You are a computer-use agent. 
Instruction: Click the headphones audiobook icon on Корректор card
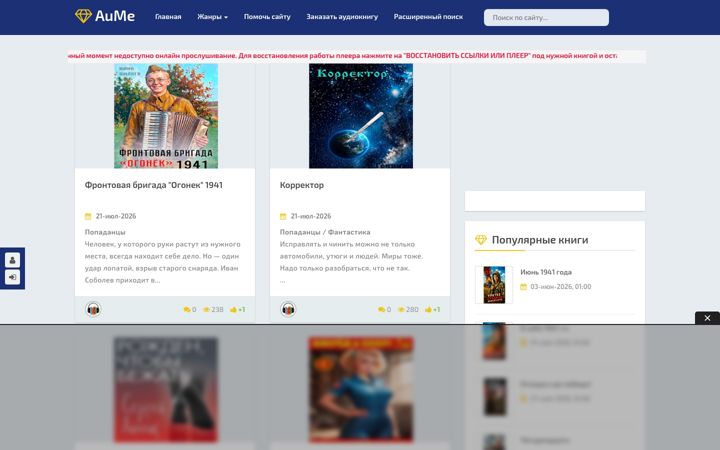tap(288, 309)
